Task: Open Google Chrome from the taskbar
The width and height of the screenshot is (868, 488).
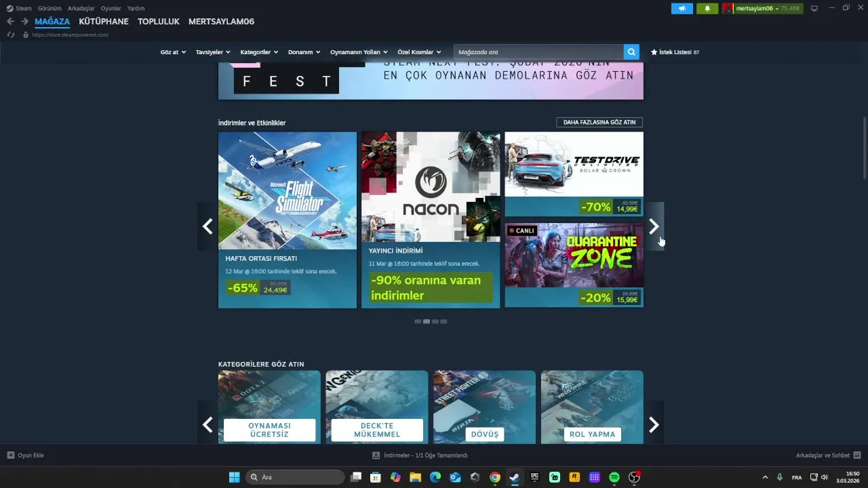Action: point(495,477)
